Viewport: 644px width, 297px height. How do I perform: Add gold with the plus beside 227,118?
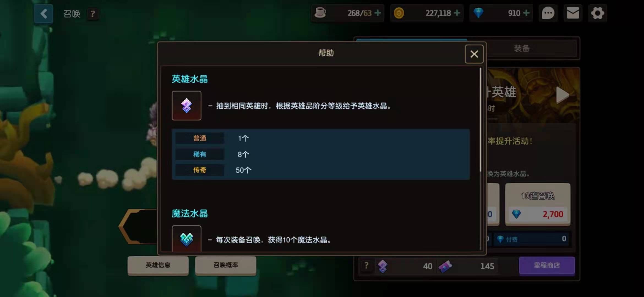457,13
